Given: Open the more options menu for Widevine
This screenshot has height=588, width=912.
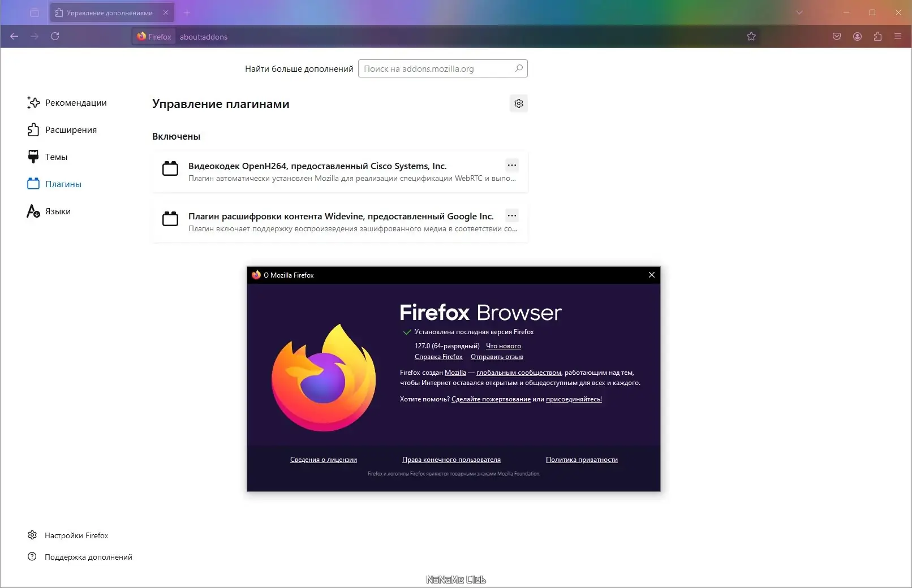Looking at the screenshot, I should pyautogui.click(x=512, y=215).
